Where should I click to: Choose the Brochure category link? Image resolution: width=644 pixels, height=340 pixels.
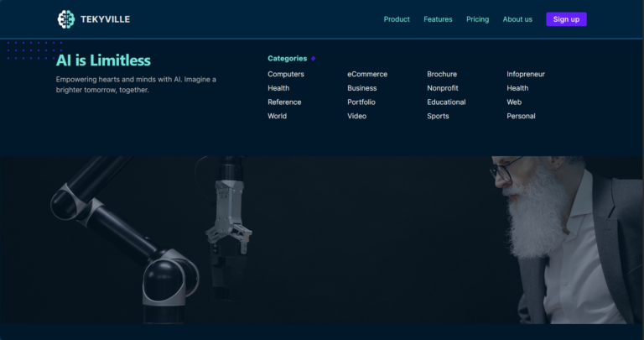[442, 74]
